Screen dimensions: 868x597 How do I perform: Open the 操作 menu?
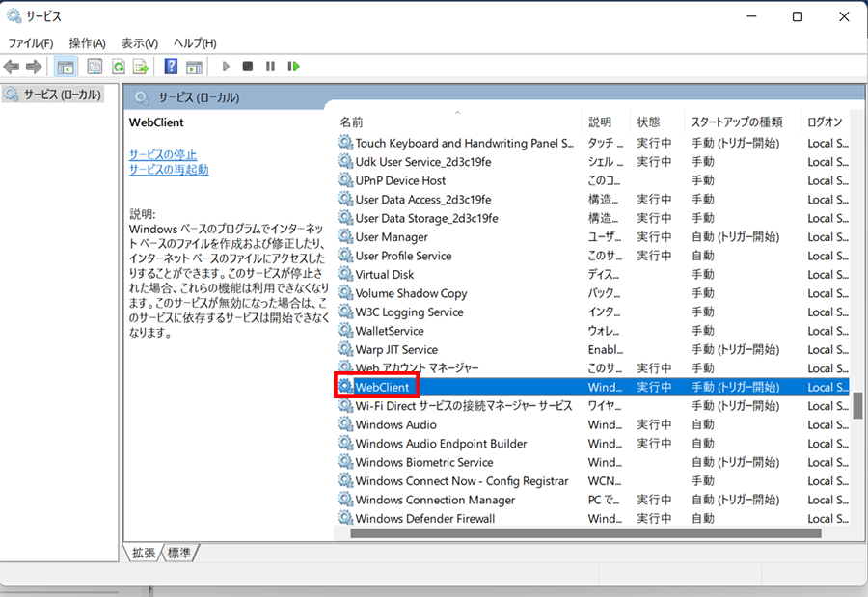88,42
